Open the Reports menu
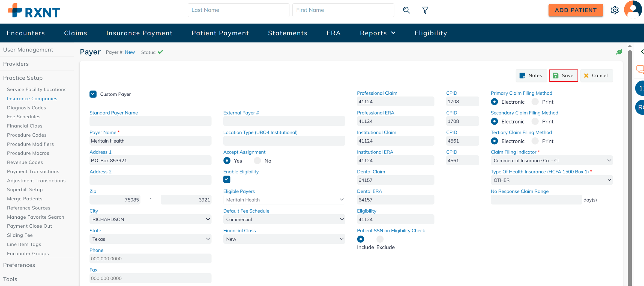This screenshot has width=644, height=286. click(x=378, y=33)
